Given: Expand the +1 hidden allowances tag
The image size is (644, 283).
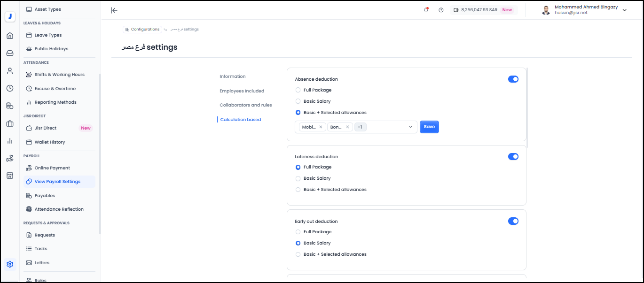Looking at the screenshot, I should pyautogui.click(x=360, y=127).
